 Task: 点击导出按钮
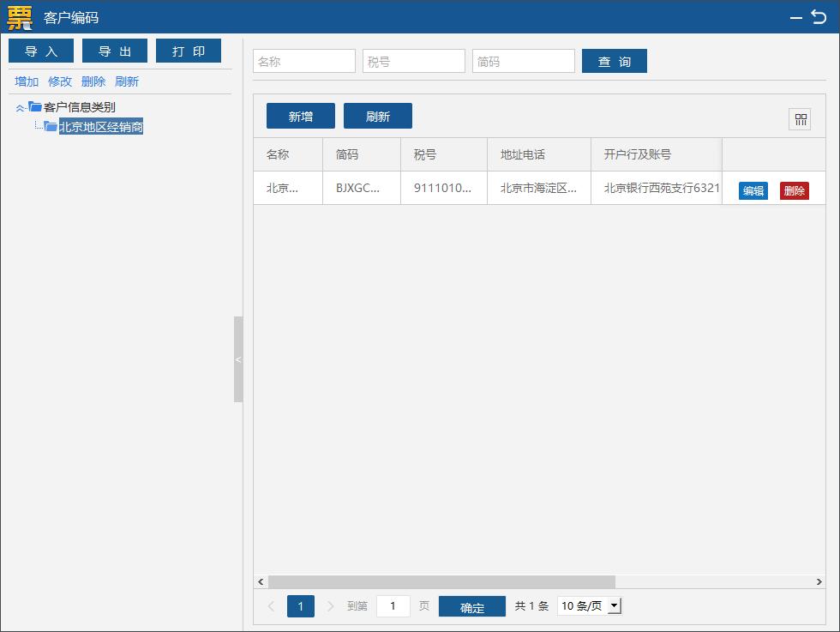[114, 51]
